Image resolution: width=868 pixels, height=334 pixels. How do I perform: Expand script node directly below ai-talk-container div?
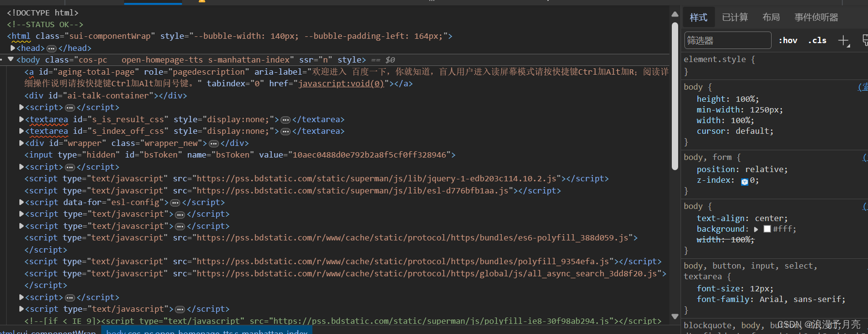coord(21,107)
